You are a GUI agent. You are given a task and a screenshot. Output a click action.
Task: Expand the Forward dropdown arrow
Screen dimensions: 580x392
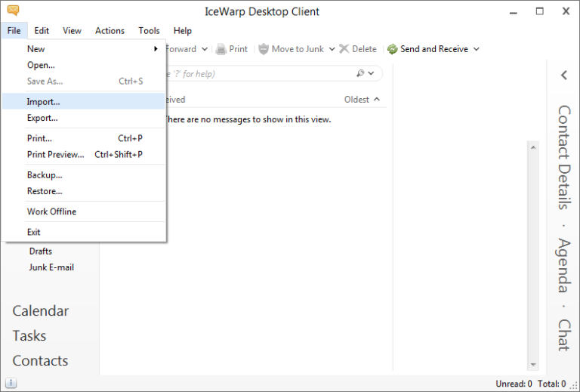click(x=205, y=49)
